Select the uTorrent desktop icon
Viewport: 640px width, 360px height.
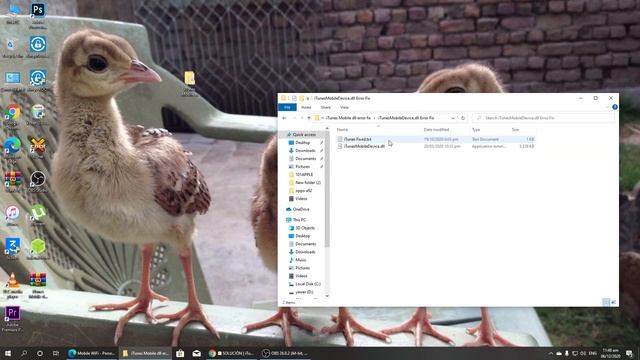click(38, 214)
